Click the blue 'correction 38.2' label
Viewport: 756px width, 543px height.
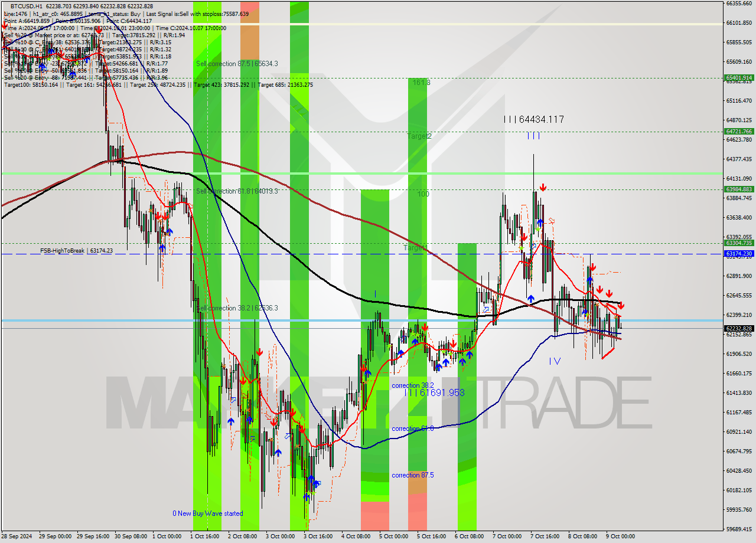point(413,385)
